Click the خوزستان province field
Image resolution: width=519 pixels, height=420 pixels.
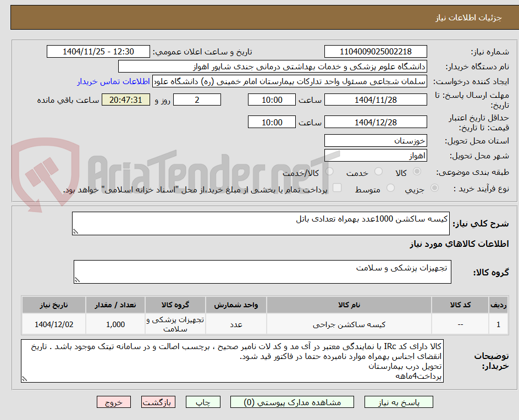click(x=376, y=141)
